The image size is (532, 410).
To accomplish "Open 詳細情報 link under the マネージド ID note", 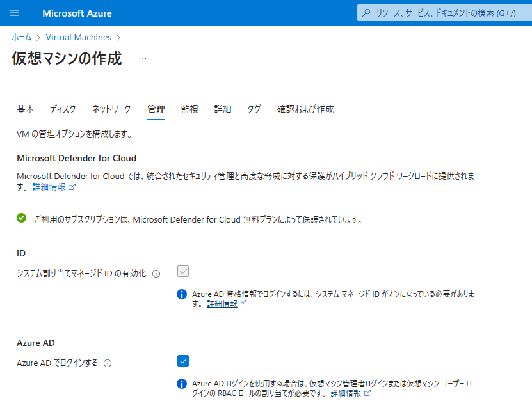I will [x=222, y=304].
